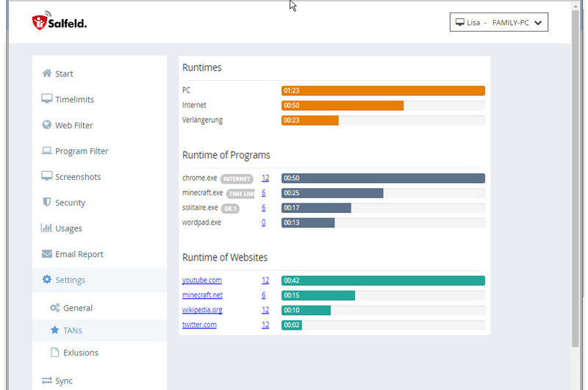Click the Salfeld shield logo
This screenshot has height=390, width=588.
tap(40, 21)
